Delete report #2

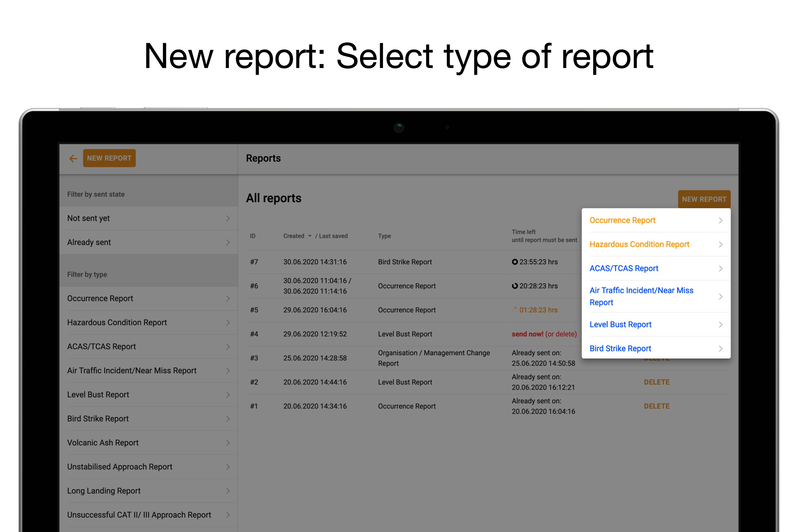(x=657, y=382)
